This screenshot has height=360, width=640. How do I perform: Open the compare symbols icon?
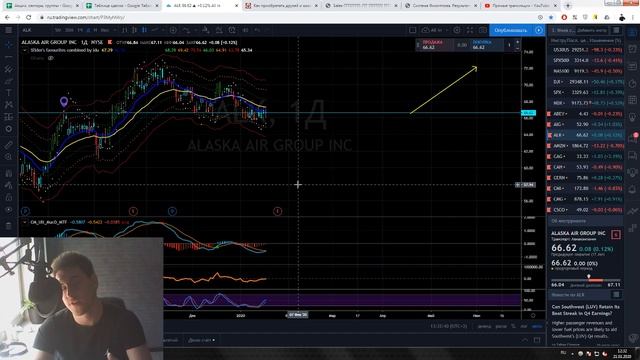pyautogui.click(x=173, y=30)
